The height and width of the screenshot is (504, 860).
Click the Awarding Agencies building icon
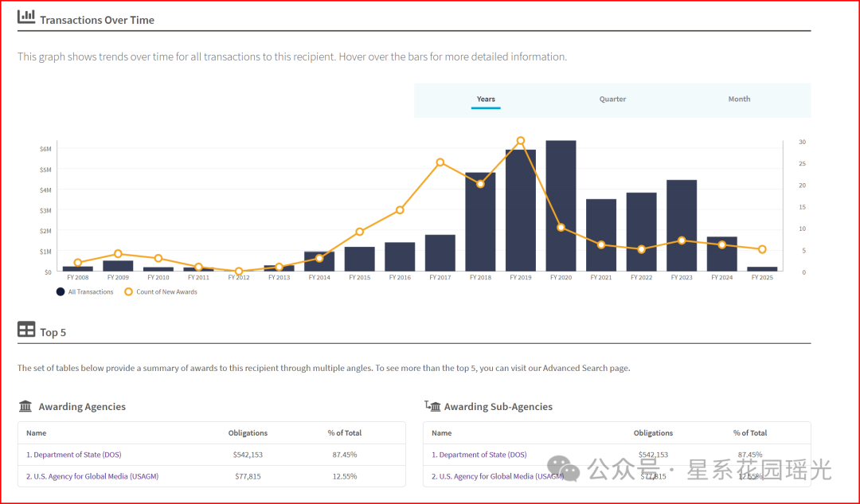coord(25,406)
